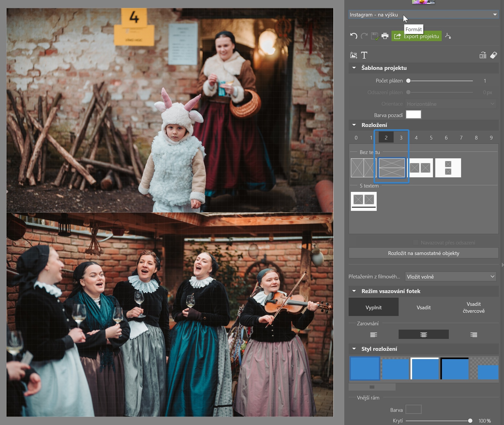The image size is (504, 425).
Task: Collapse the Styl rozložení section
Action: pyautogui.click(x=354, y=349)
